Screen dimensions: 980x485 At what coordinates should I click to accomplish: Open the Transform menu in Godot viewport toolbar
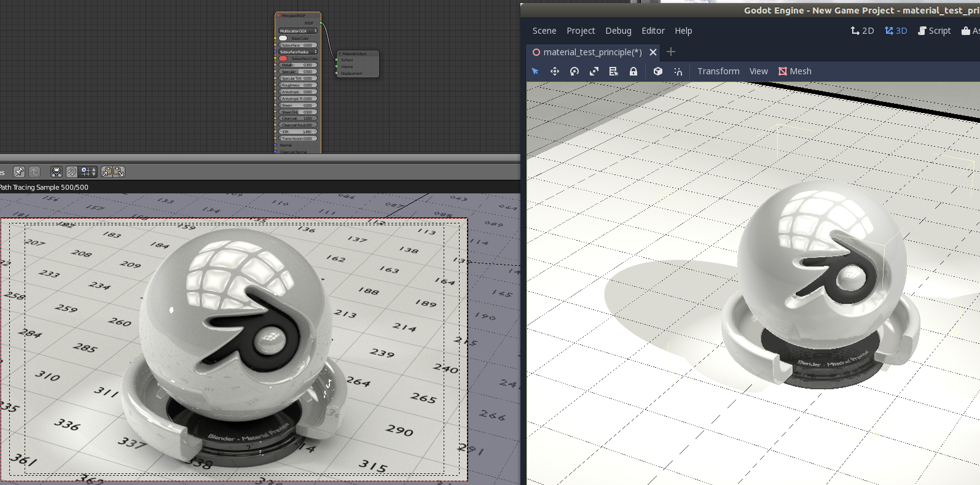pyautogui.click(x=718, y=71)
